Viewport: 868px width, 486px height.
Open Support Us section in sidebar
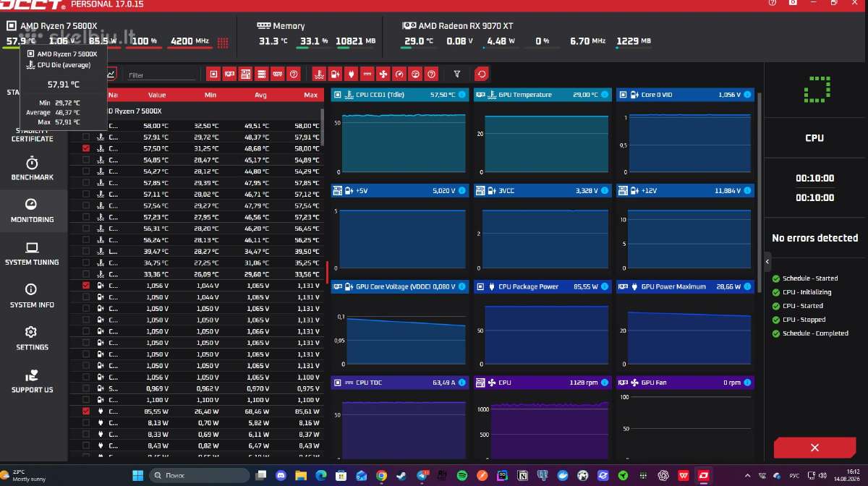tap(33, 381)
